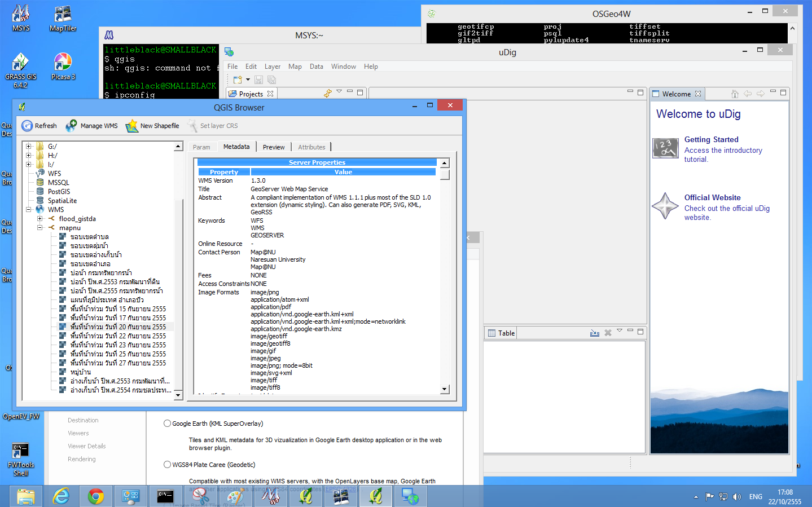Click Destination in MapTiler sidebar
This screenshot has width=812, height=507.
click(83, 420)
